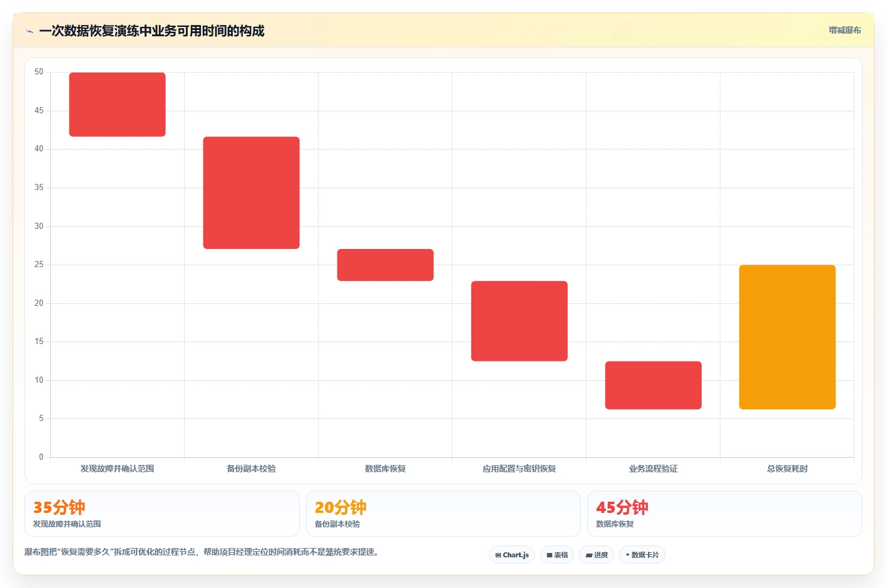Open the 45分钟 data card
The height and width of the screenshot is (588, 887).
724,514
